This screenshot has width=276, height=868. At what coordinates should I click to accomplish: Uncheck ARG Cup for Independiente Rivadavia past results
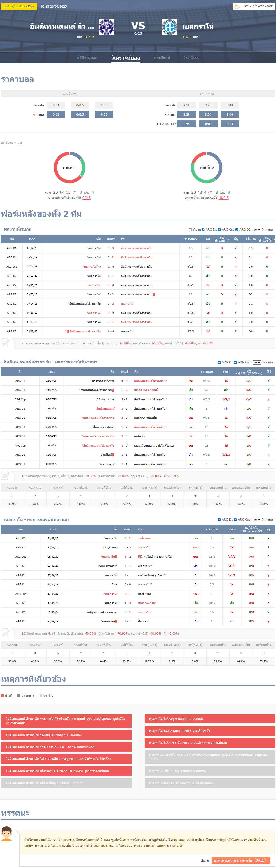click(235, 363)
